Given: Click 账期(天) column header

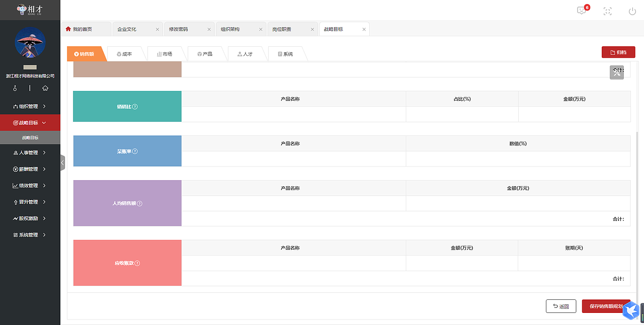Looking at the screenshot, I should 574,248.
